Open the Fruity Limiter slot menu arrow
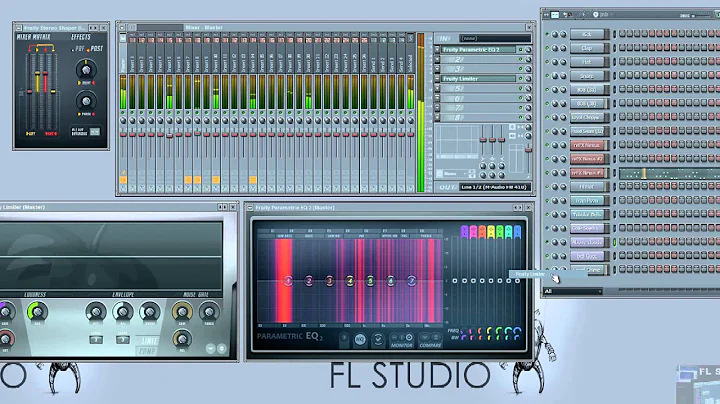The height and width of the screenshot is (404, 720). click(x=438, y=79)
